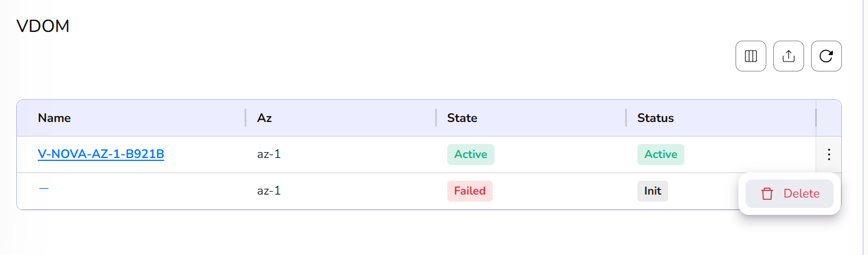
Task: Refresh the VDOM table
Action: (x=826, y=56)
